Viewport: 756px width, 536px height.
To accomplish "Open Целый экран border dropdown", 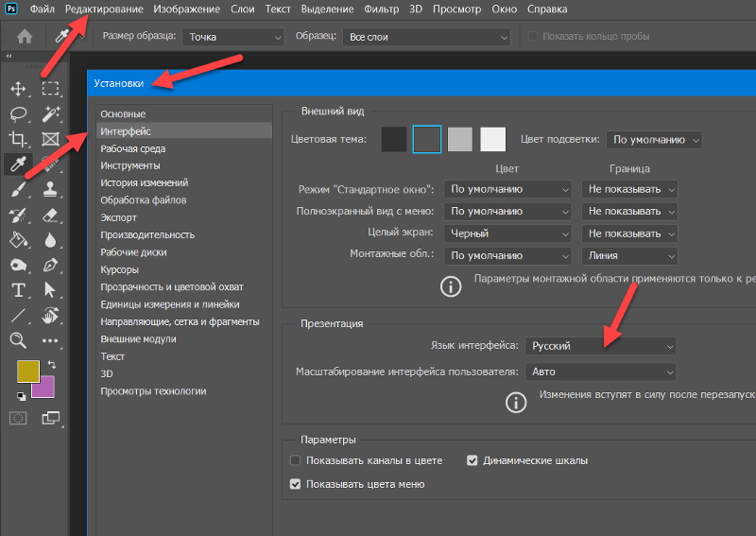I will point(629,233).
